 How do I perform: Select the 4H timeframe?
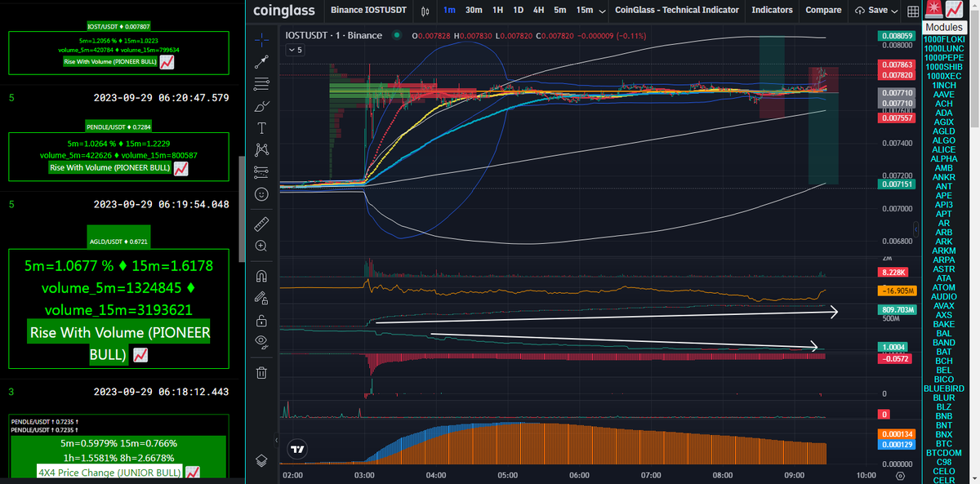point(539,11)
